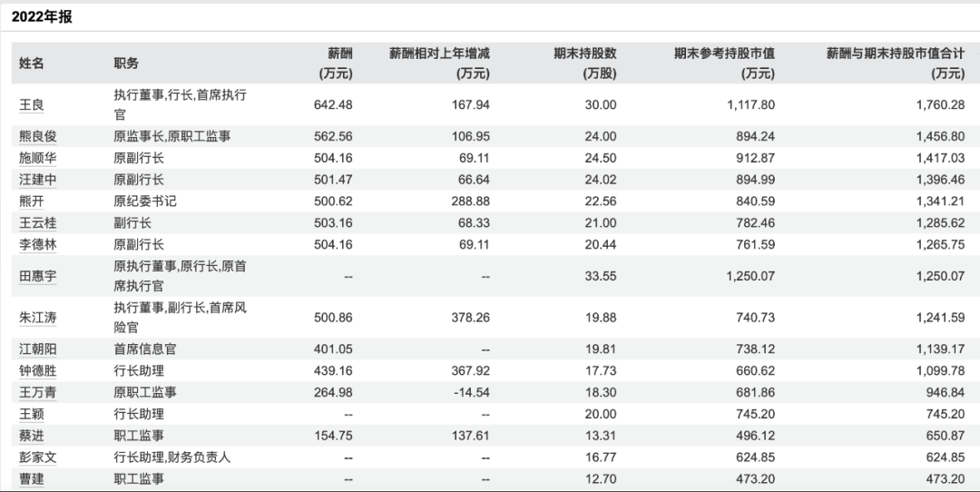Select the 2022年报 report tab
980x492 pixels.
click(42, 16)
